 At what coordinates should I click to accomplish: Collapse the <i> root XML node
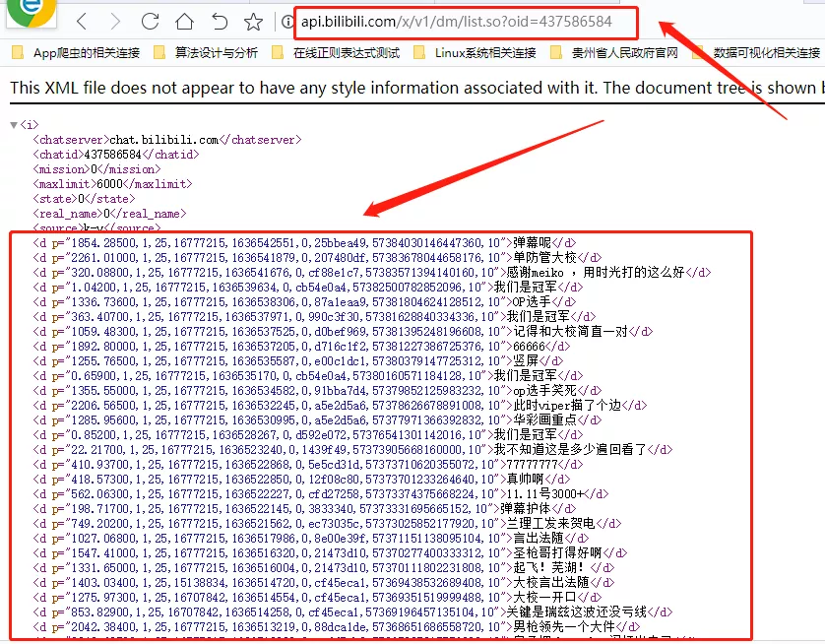pyautogui.click(x=14, y=125)
